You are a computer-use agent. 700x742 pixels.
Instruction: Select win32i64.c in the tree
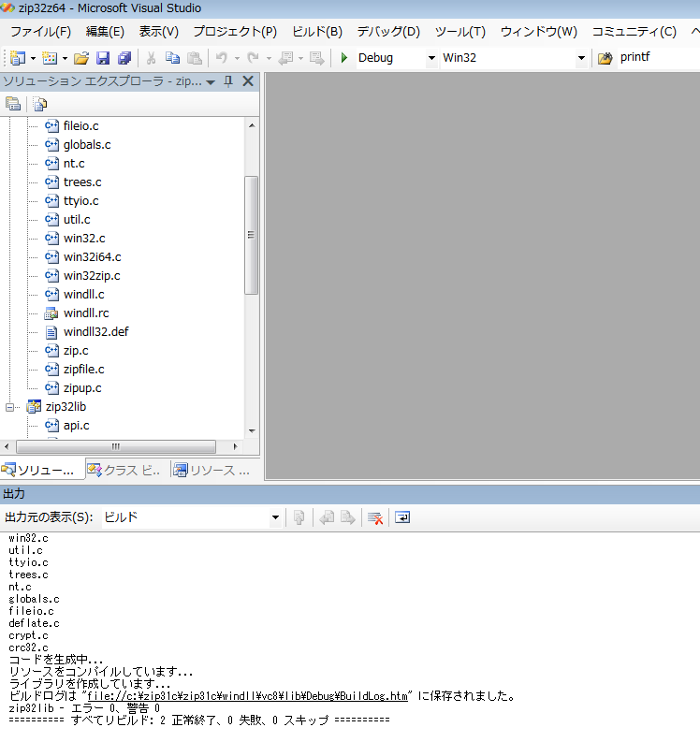coord(93,257)
